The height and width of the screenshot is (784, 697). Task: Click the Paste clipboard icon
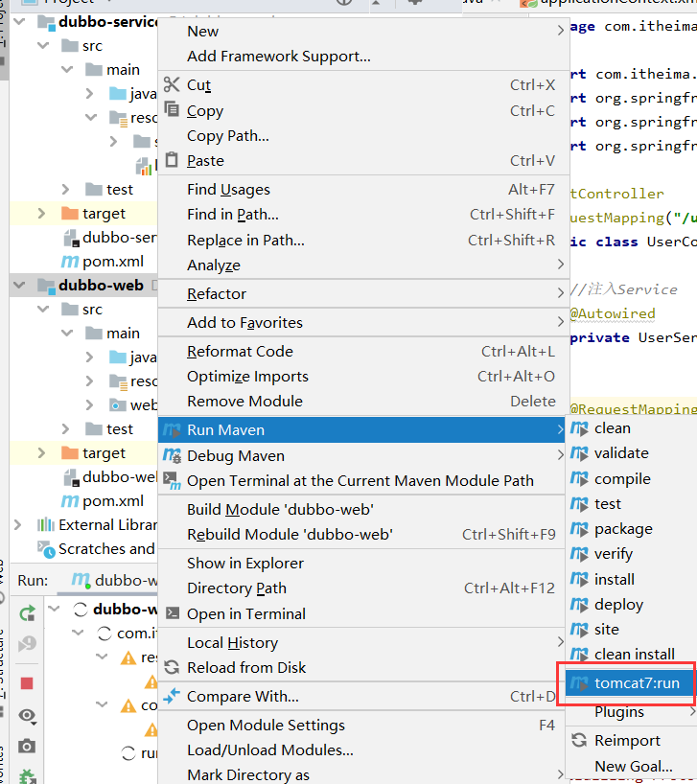pyautogui.click(x=172, y=159)
